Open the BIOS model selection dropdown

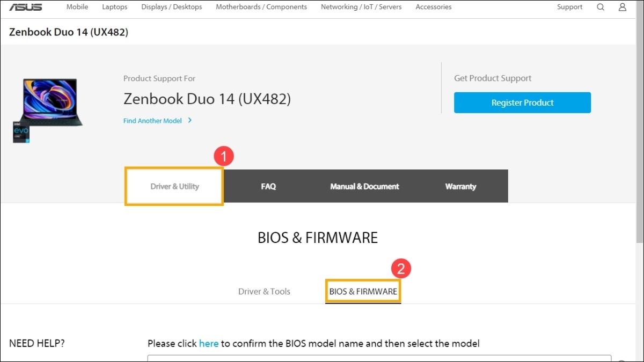(x=379, y=358)
